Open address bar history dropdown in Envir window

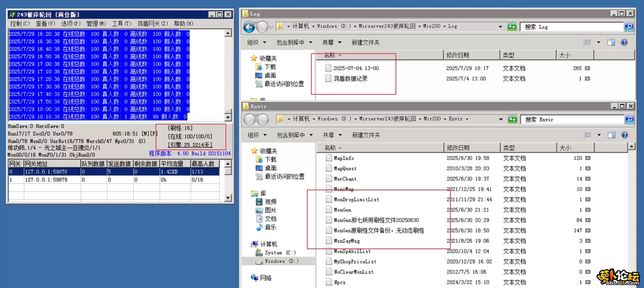tap(501, 119)
